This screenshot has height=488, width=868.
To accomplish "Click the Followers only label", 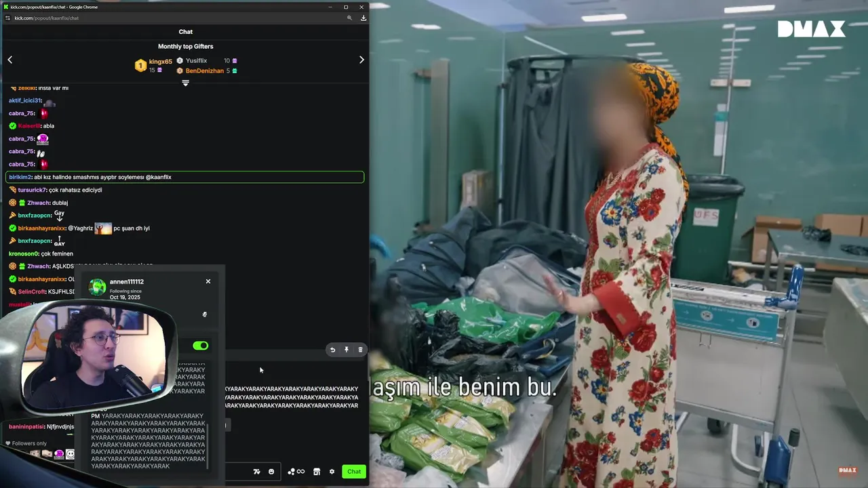I will click(x=28, y=443).
